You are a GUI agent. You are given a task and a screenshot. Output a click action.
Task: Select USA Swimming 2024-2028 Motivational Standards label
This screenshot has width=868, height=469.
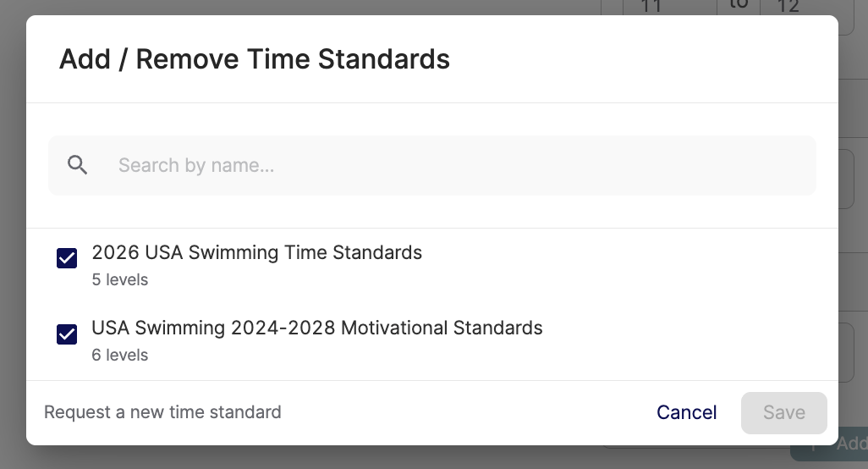pyautogui.click(x=316, y=328)
